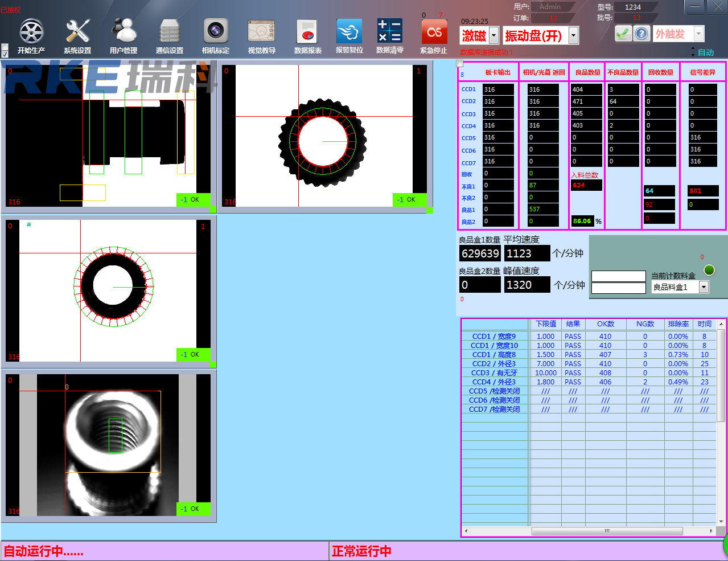This screenshot has width=728, height=561.
Task: Open 数据报表 data report
Action: click(307, 32)
